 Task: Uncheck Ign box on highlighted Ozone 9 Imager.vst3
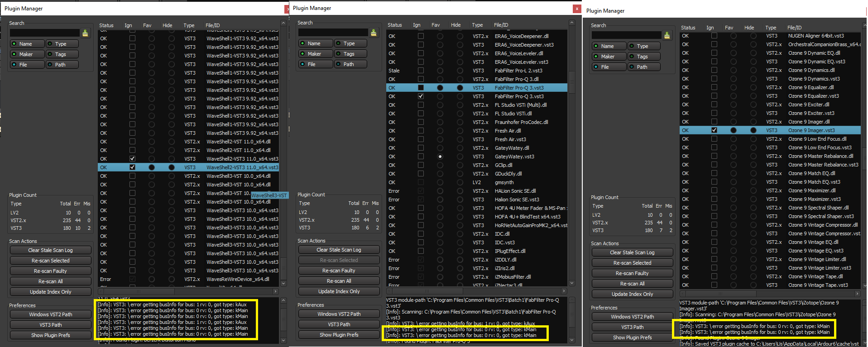tap(714, 130)
